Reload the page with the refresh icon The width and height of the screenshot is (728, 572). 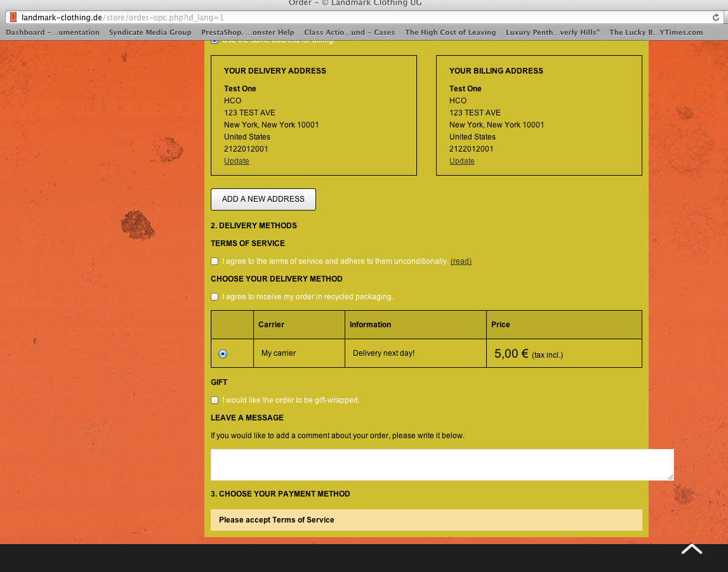coord(715,18)
